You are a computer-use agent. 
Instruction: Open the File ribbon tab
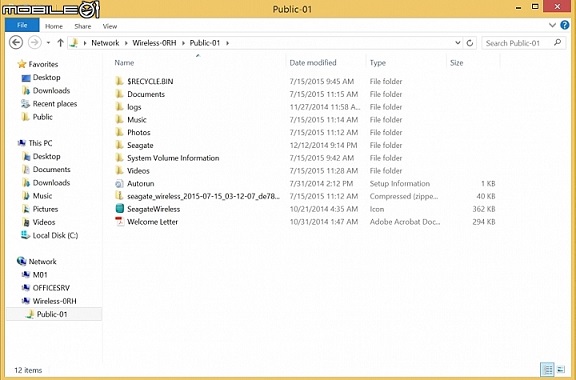22,25
